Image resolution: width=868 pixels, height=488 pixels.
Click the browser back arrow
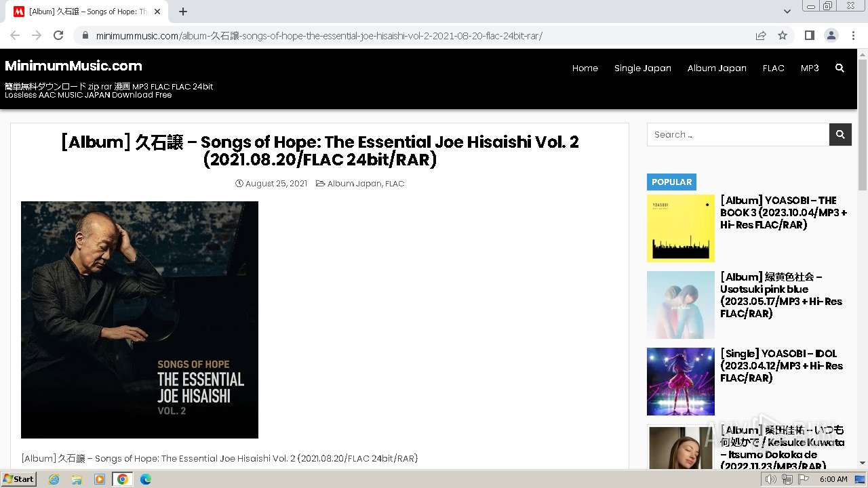tap(15, 35)
